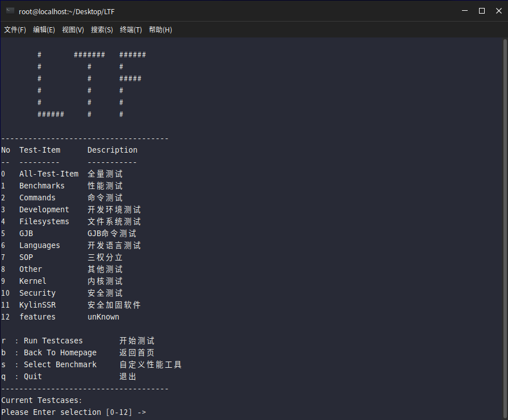Click the 'Current Testcases:' line
Viewport: 508px width, 420px height.
click(42, 400)
